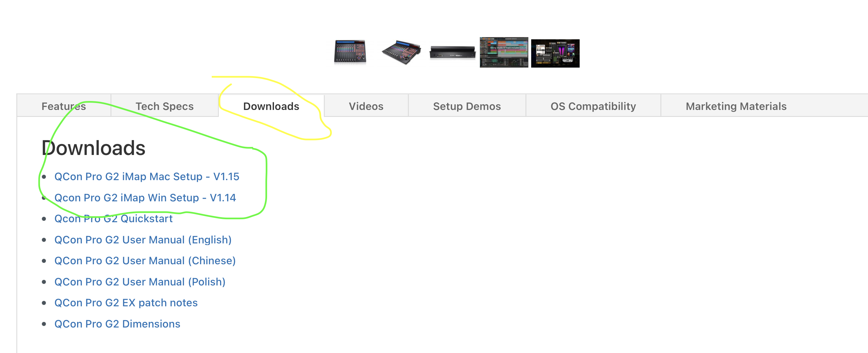
Task: Open the User Manual (Polish) link
Action: [140, 282]
